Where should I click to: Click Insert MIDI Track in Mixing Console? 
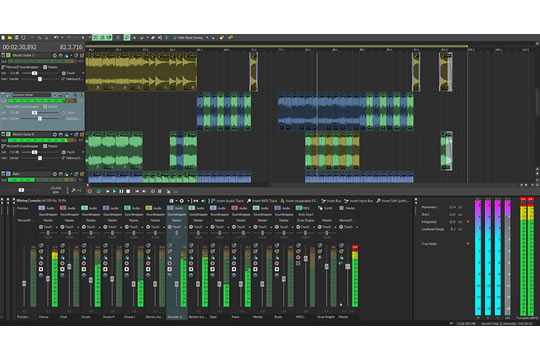click(262, 201)
